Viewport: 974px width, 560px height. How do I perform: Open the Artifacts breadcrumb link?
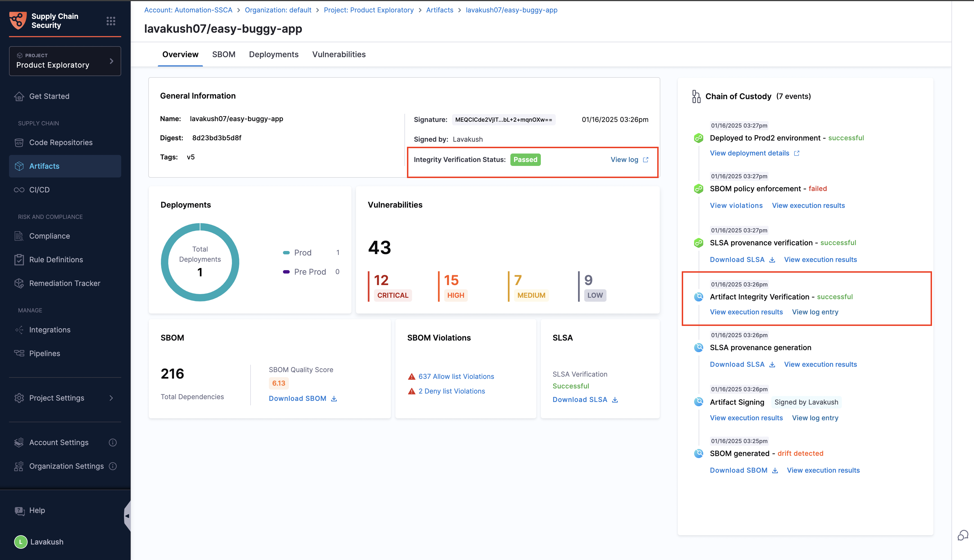pos(439,10)
